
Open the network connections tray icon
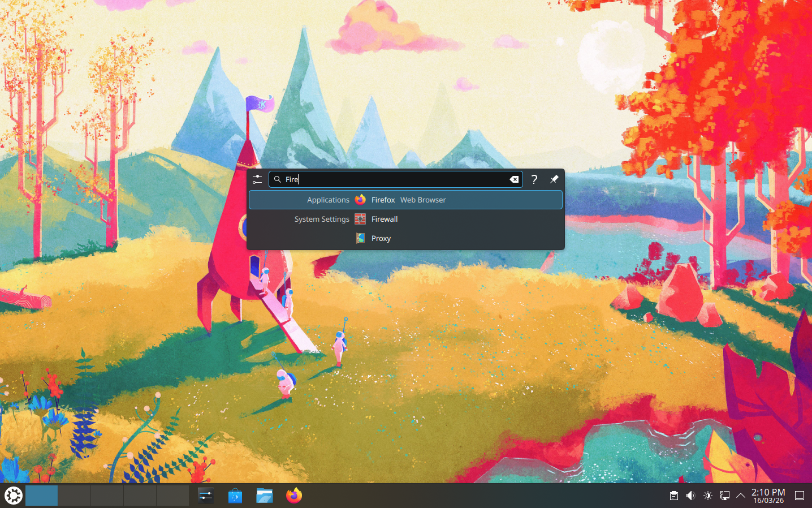pyautogui.click(x=724, y=496)
